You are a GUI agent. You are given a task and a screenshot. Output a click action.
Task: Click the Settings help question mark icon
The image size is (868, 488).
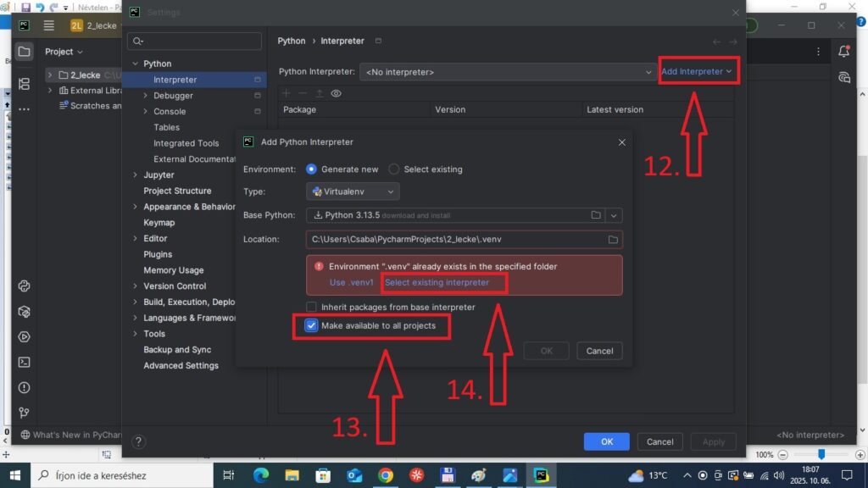(x=139, y=441)
